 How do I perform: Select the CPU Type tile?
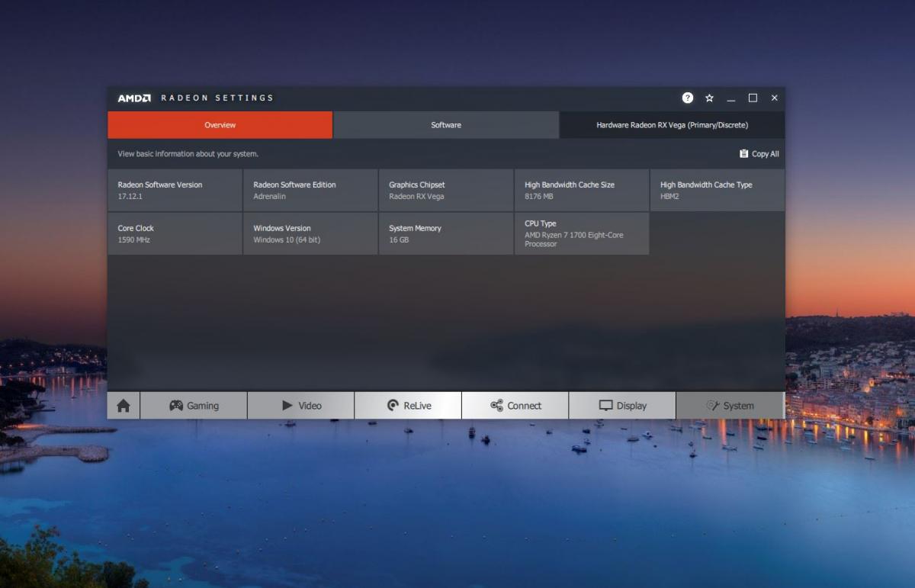582,233
